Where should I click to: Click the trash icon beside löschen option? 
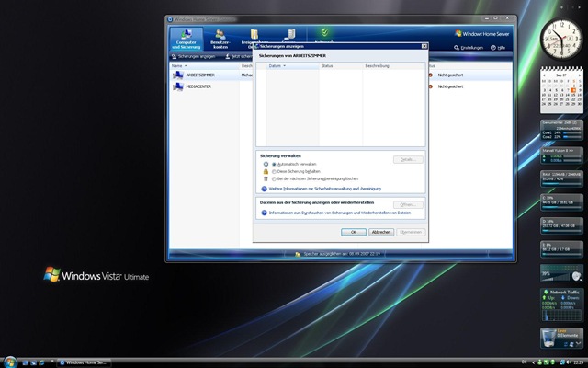coord(266,178)
